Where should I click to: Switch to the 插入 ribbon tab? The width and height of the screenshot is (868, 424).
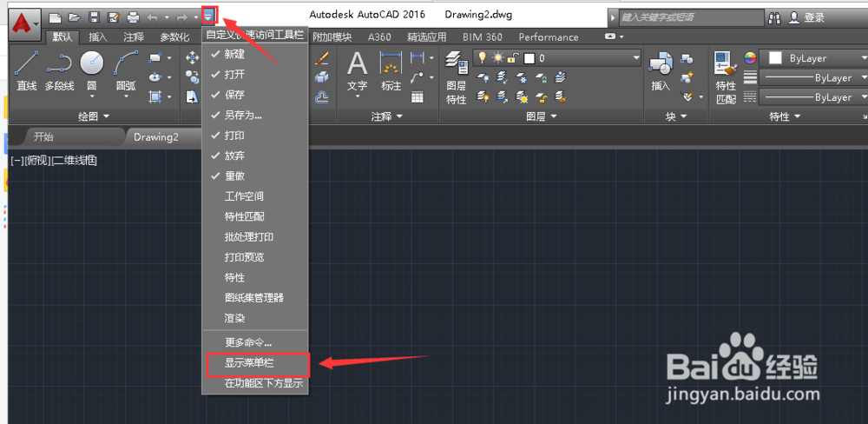[98, 37]
